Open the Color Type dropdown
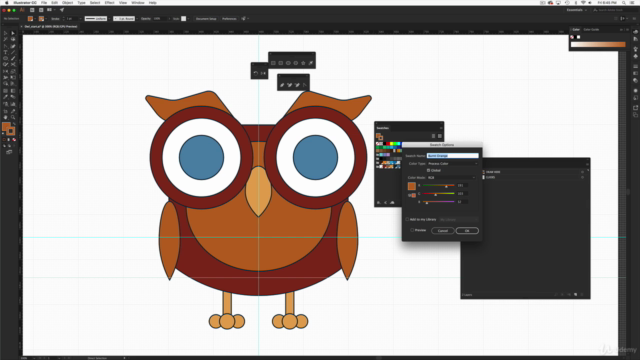640x360 pixels. pyautogui.click(x=453, y=164)
